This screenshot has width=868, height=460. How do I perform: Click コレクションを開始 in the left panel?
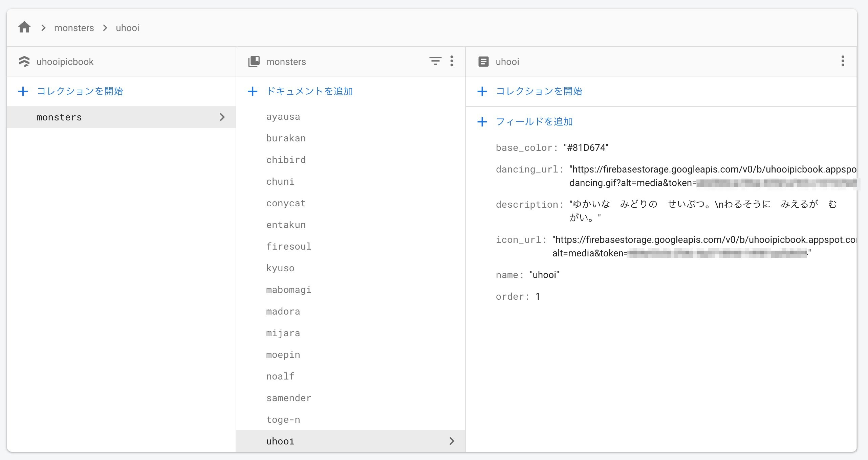[80, 91]
